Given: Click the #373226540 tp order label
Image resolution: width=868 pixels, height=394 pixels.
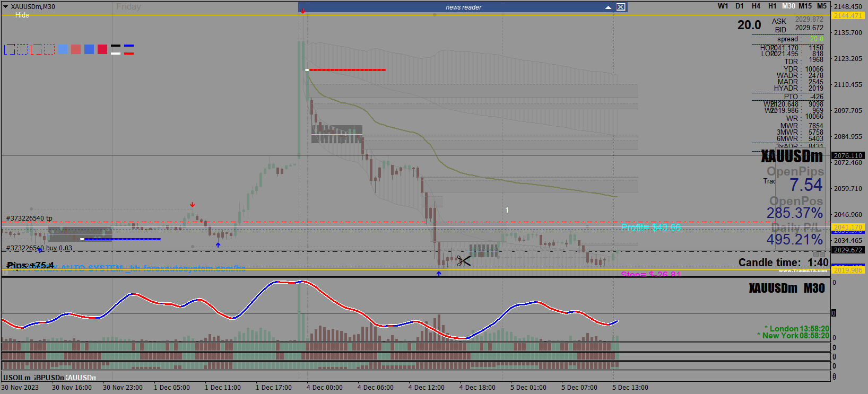Looking at the screenshot, I should 29,218.
